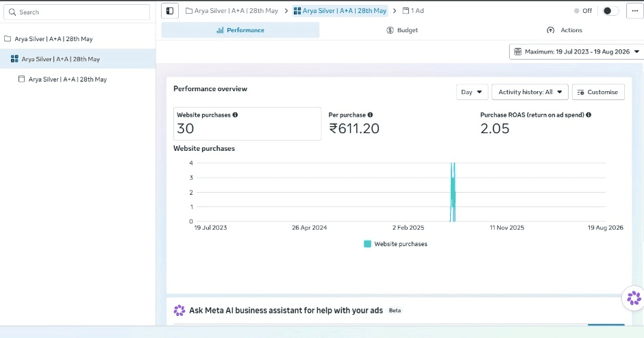Click the Performance chart icon
The width and height of the screenshot is (644, 338).
(x=220, y=30)
